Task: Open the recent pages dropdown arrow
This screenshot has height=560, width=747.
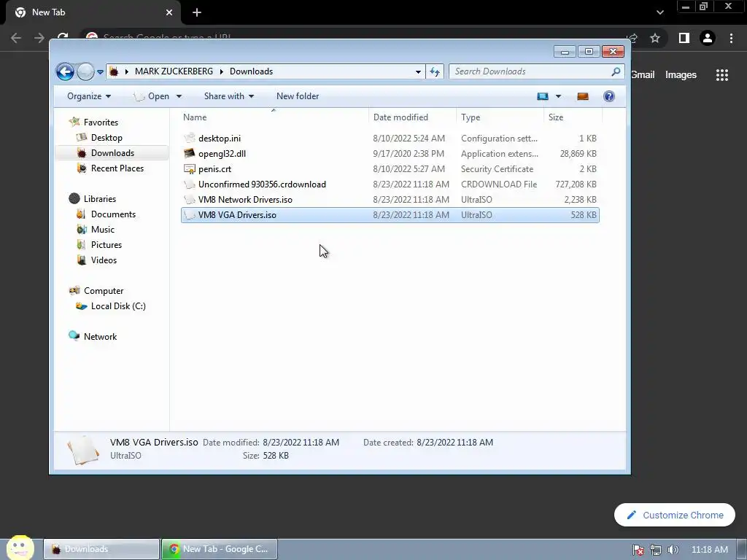Action: pyautogui.click(x=100, y=72)
